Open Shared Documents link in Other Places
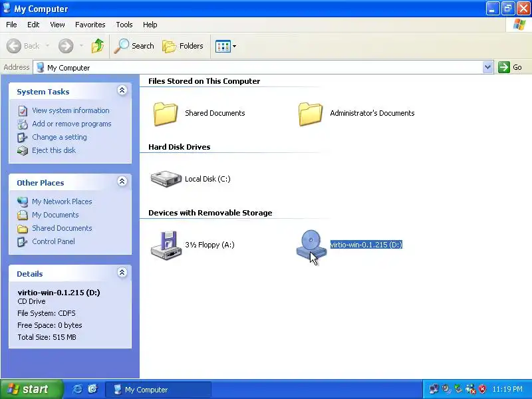Screen dimensions: 532x399 [x=62, y=228]
